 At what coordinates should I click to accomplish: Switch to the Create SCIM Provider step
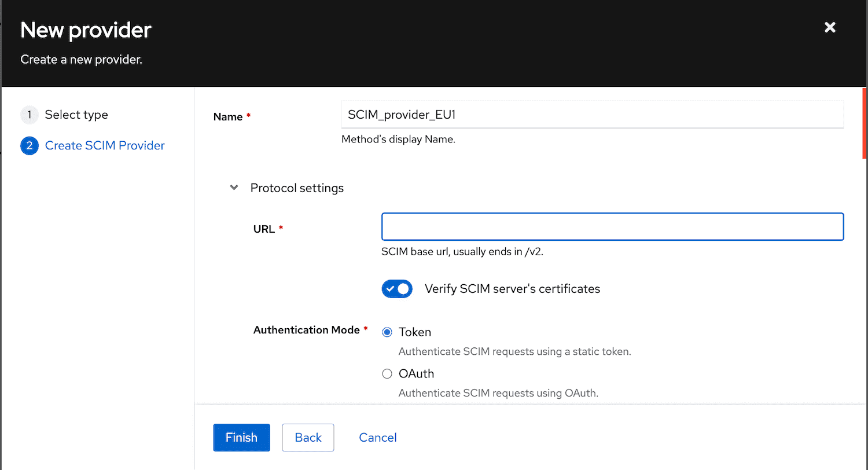[104, 145]
